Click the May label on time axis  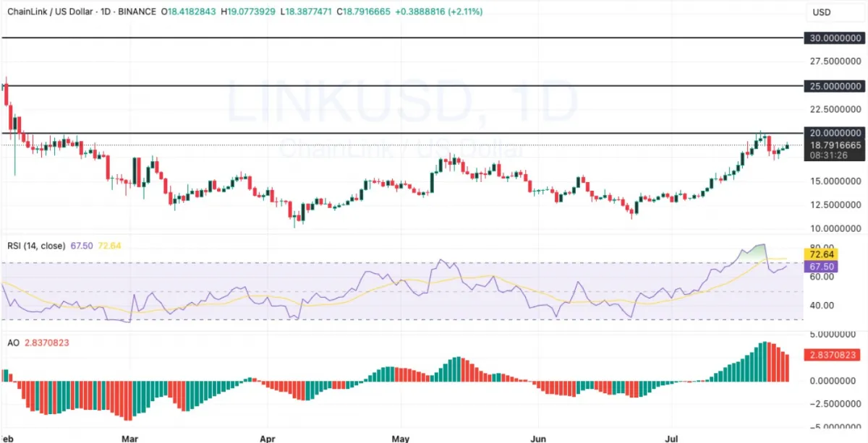(400, 438)
